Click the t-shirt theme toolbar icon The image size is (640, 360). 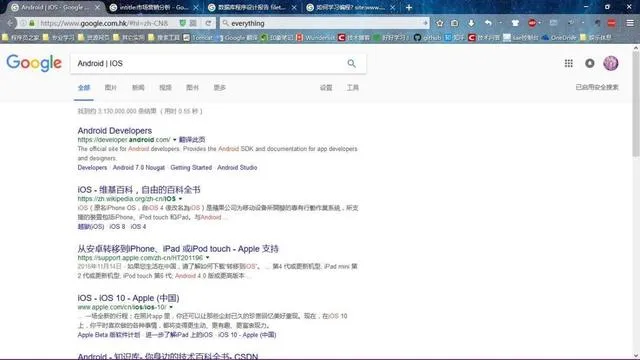click(515, 23)
